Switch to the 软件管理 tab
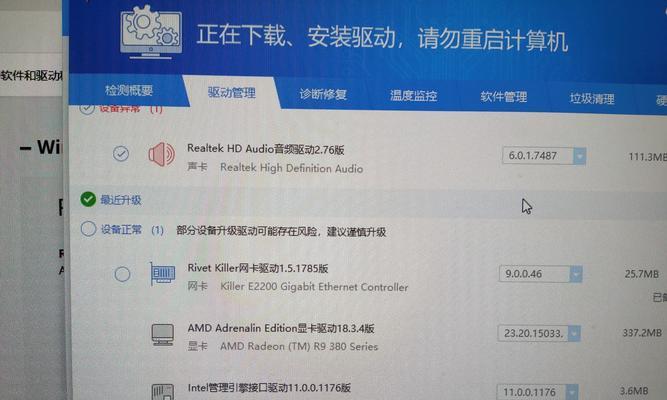667x400 pixels. pyautogui.click(x=504, y=97)
